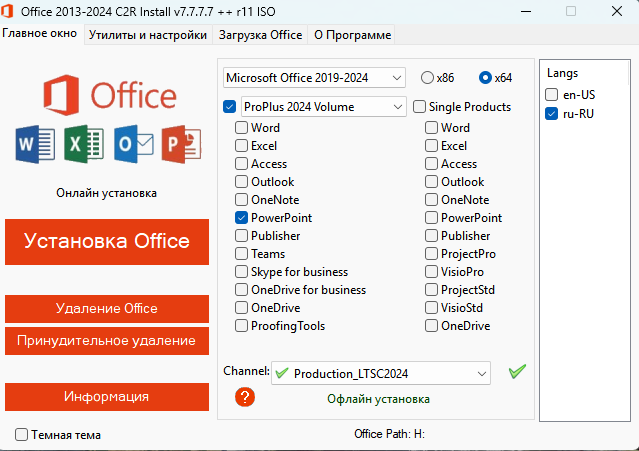Image resolution: width=639 pixels, height=451 pixels.
Task: Enable the Single Products checkbox
Action: click(x=419, y=107)
